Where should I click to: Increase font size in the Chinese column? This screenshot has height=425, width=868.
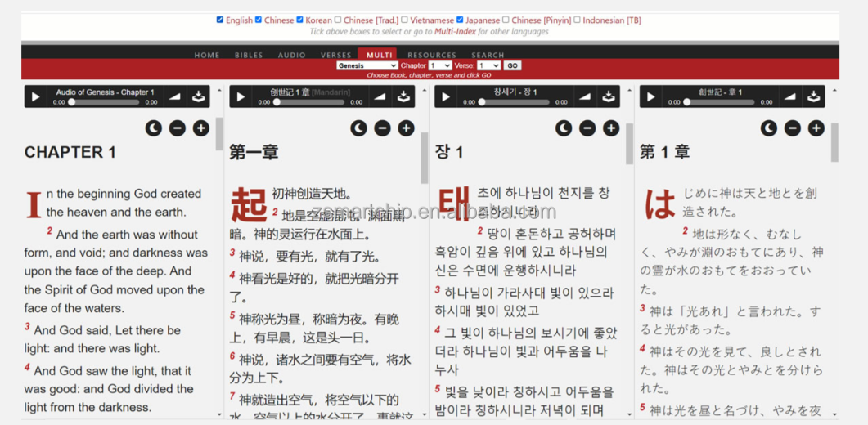[x=406, y=128]
